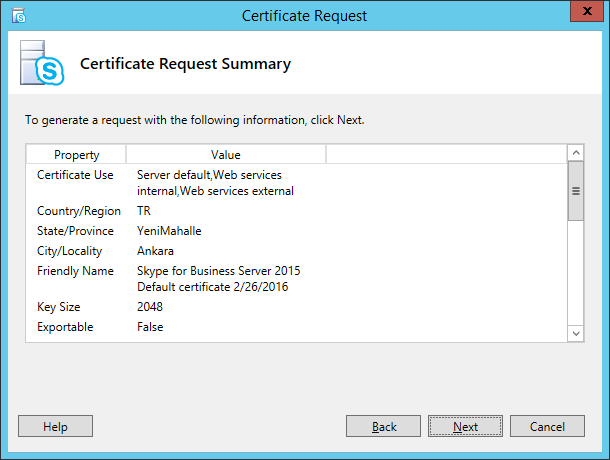Select the Key Size property
Viewport: 610px width, 460px height.
pos(58,307)
